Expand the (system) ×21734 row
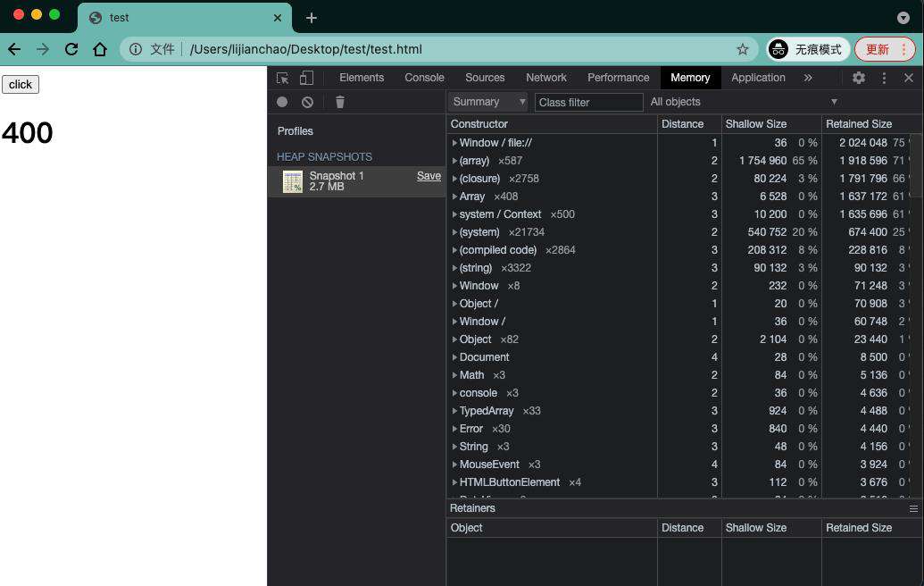924x586 pixels. tap(454, 231)
